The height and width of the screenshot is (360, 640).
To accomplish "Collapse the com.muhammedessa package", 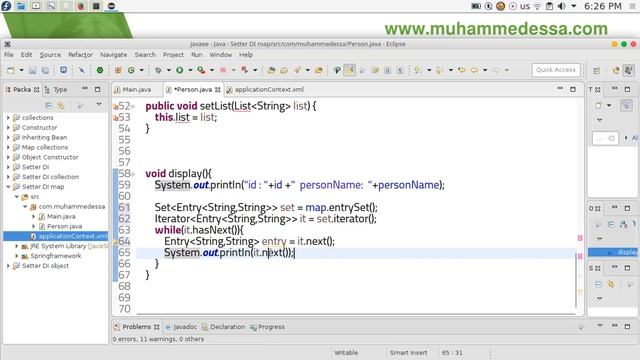I will pos(25,207).
